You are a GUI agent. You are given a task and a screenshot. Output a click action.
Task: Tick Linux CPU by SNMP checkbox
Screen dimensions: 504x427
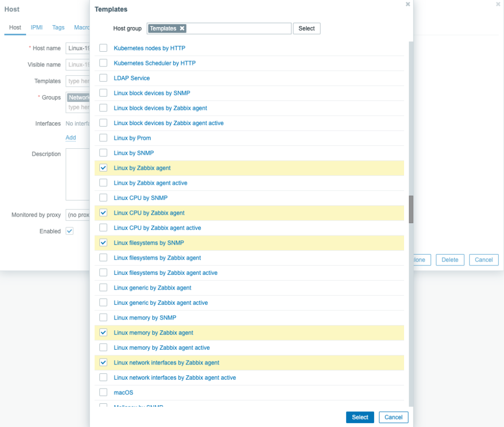coord(103,198)
